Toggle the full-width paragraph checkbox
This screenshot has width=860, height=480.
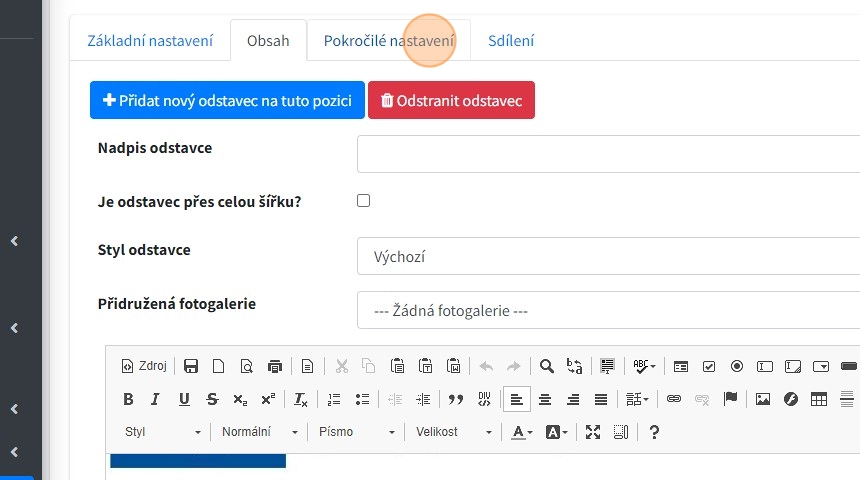pyautogui.click(x=363, y=201)
